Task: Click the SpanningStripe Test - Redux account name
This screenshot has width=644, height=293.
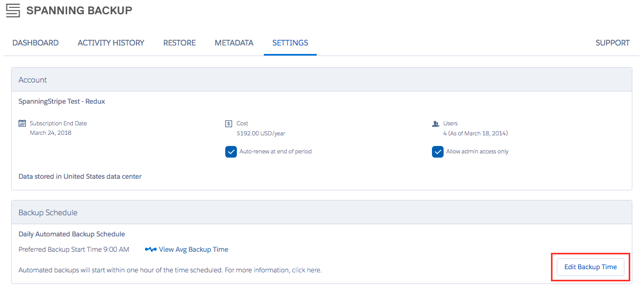Action: coord(62,102)
